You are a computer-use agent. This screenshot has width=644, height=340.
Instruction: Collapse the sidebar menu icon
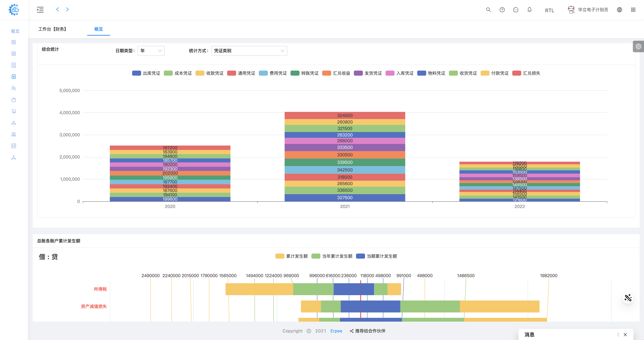pos(40,10)
